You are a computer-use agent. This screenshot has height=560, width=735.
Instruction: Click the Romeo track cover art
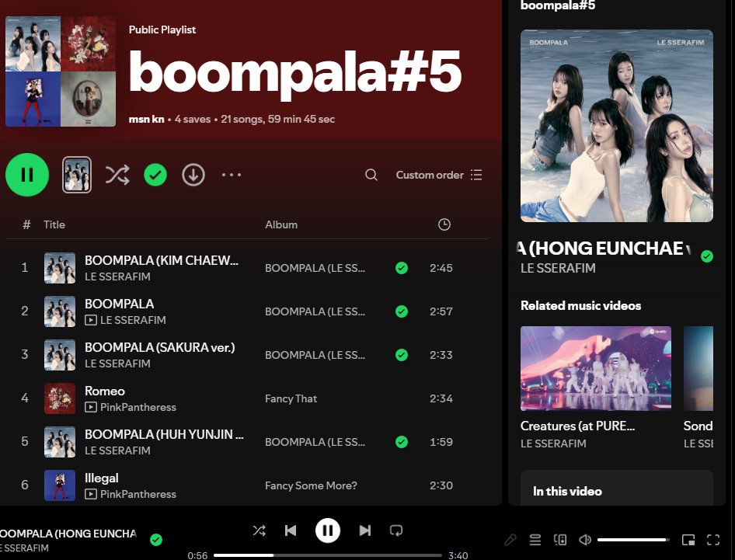point(60,398)
